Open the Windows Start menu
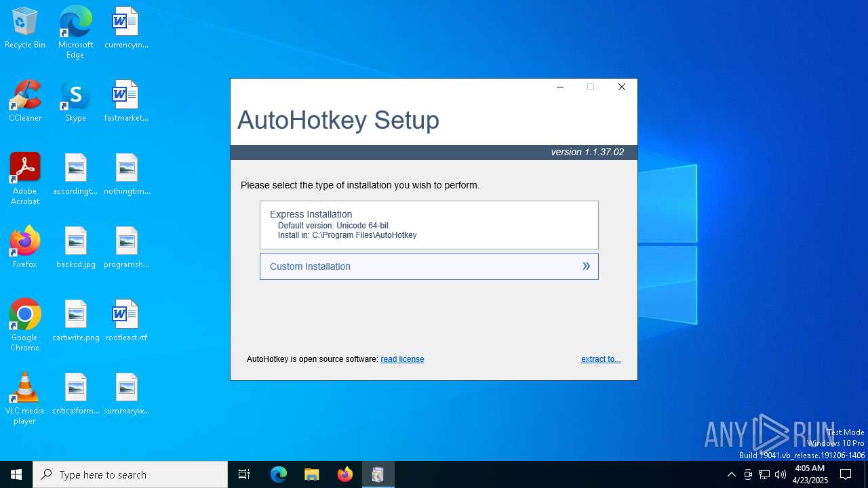The height and width of the screenshot is (488, 868). point(16,474)
